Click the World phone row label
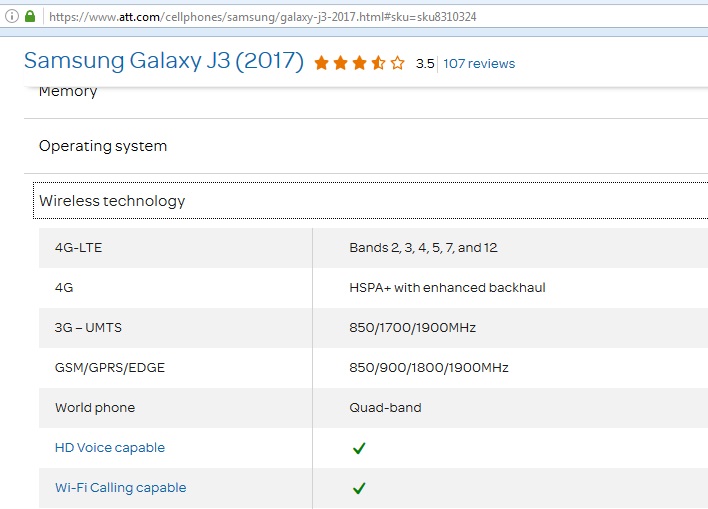The image size is (708, 509). [x=95, y=408]
